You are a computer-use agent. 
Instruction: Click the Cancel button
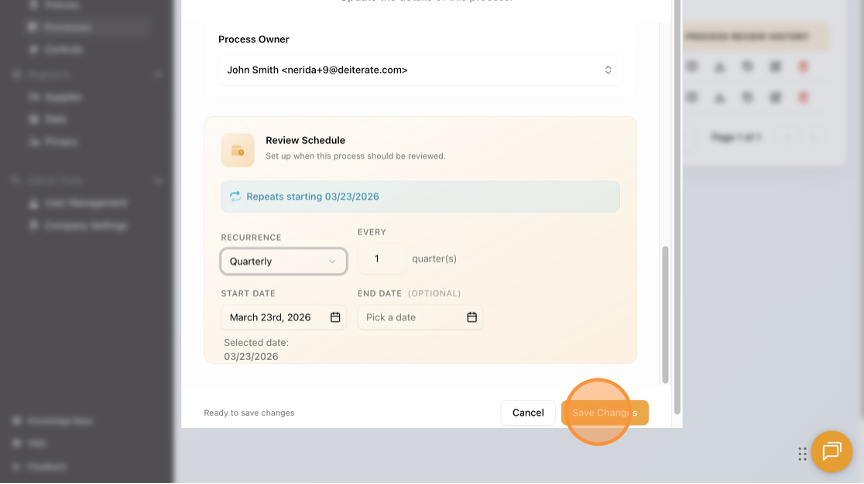coord(528,413)
